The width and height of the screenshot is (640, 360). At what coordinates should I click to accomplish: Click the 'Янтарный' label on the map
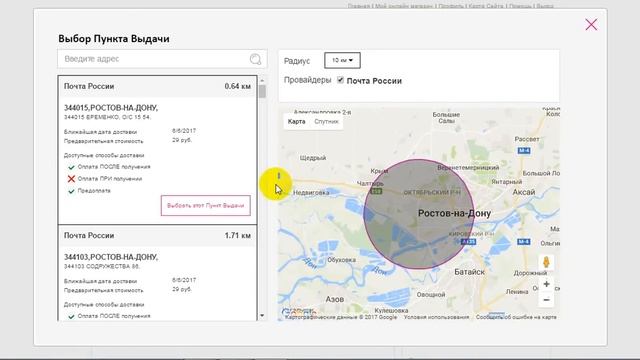[507, 182]
